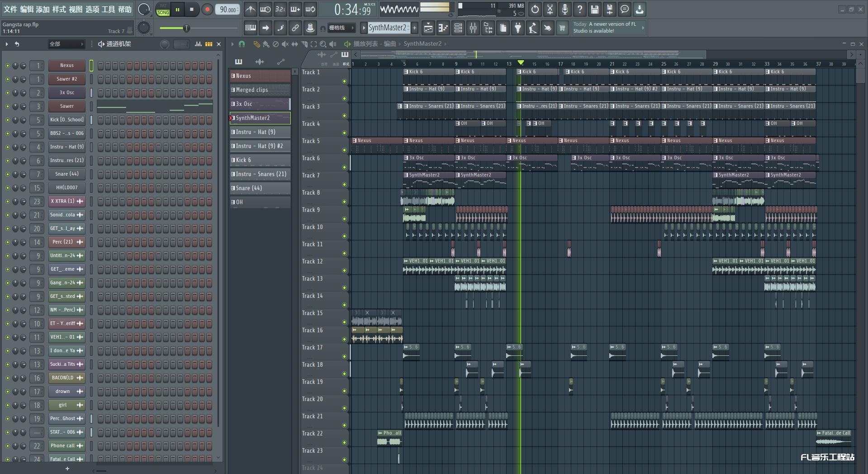Adjust the main volume knob
Screen dimensions: 868x474
pos(144,9)
